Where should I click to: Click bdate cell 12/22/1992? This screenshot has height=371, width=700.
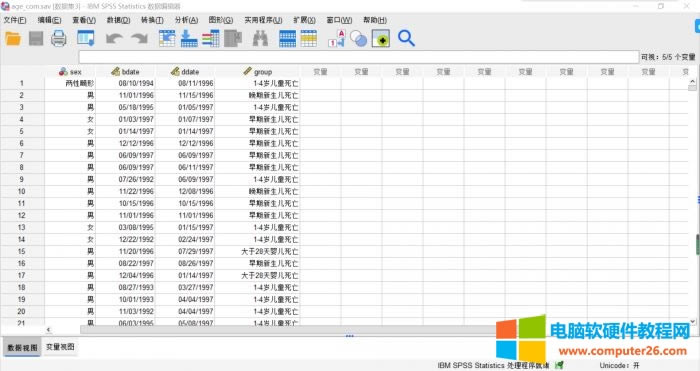coord(125,240)
